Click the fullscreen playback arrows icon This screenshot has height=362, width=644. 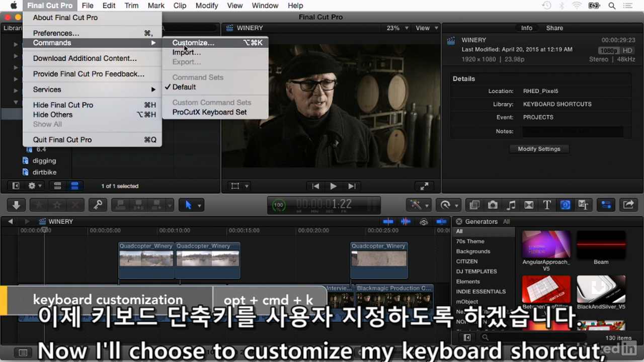425,186
